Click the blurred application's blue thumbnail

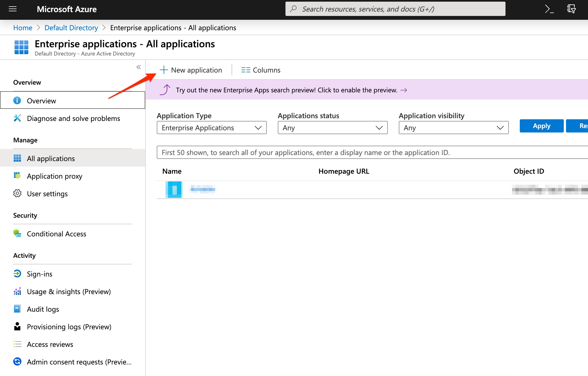(174, 190)
